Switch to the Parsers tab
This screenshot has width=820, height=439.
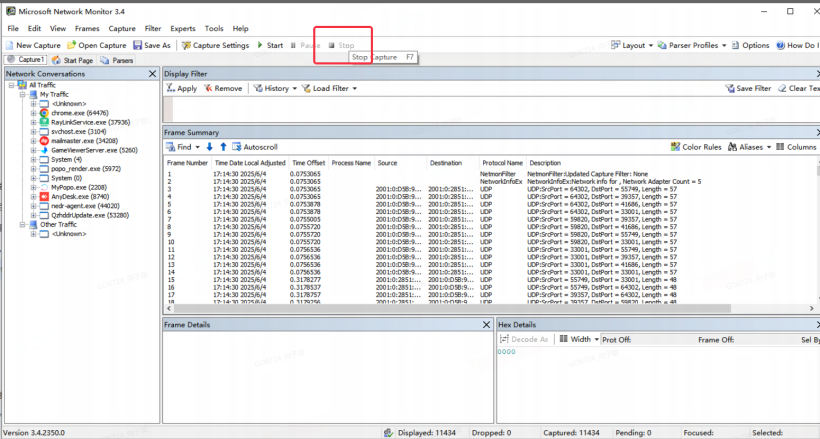coord(117,60)
